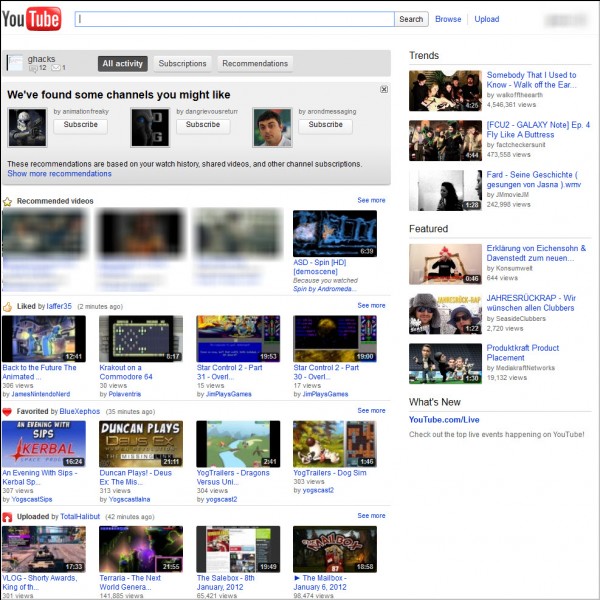
Task: Open Produktkraft Product Placement title
Action: click(x=523, y=353)
